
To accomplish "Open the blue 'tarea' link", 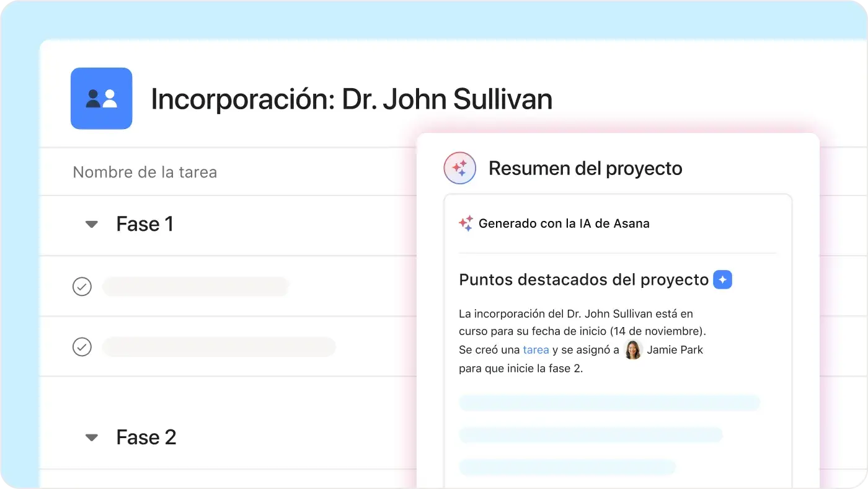I will tap(536, 350).
